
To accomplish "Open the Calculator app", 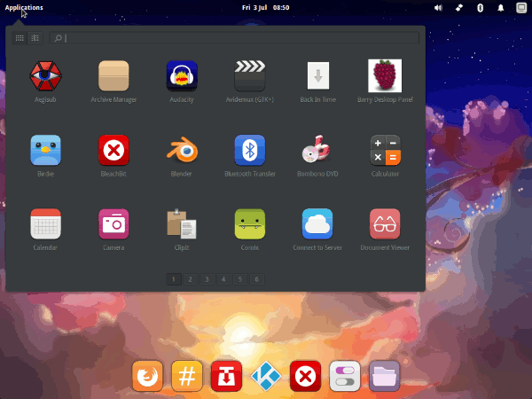I will [x=385, y=150].
